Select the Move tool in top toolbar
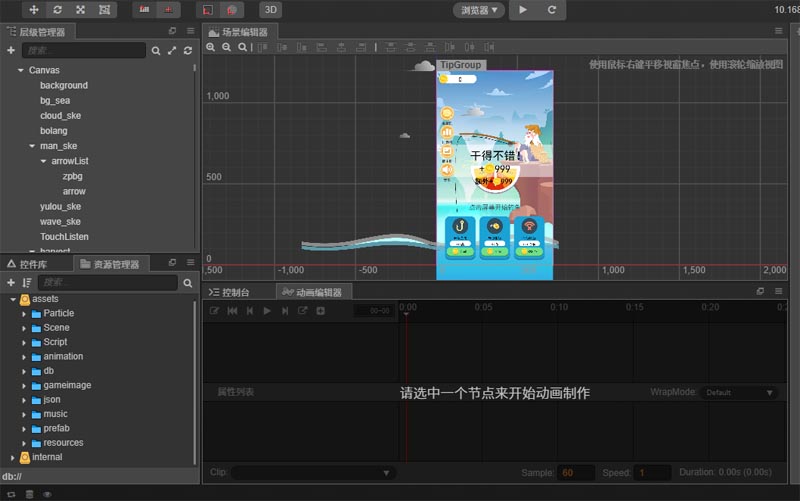The height and width of the screenshot is (501, 800). click(34, 9)
